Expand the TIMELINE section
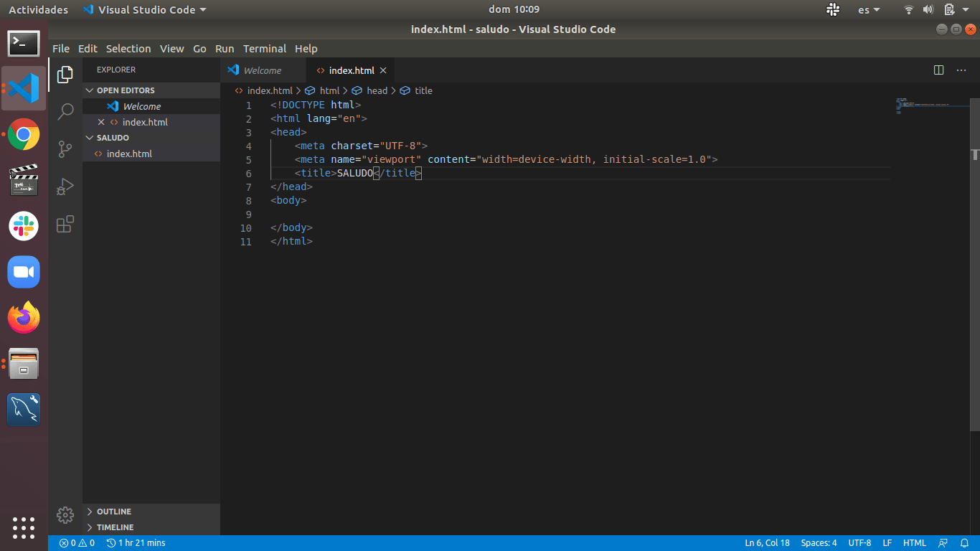This screenshot has height=551, width=980. (x=115, y=527)
